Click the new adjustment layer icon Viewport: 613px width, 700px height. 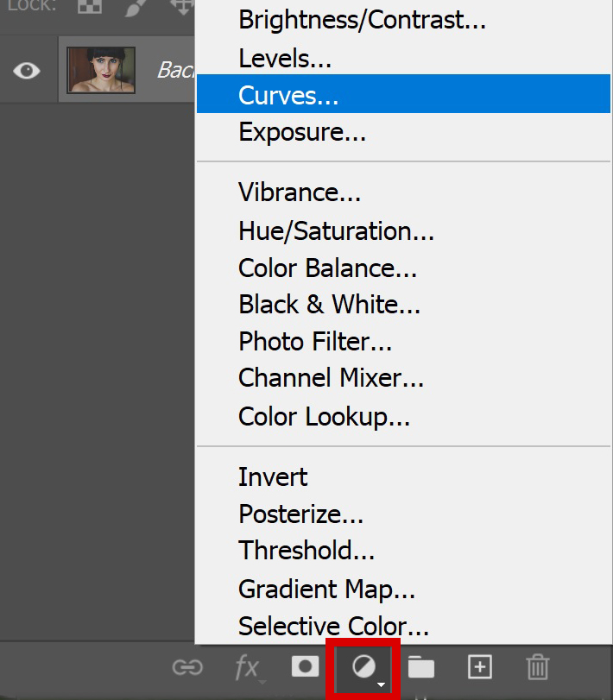(363, 667)
